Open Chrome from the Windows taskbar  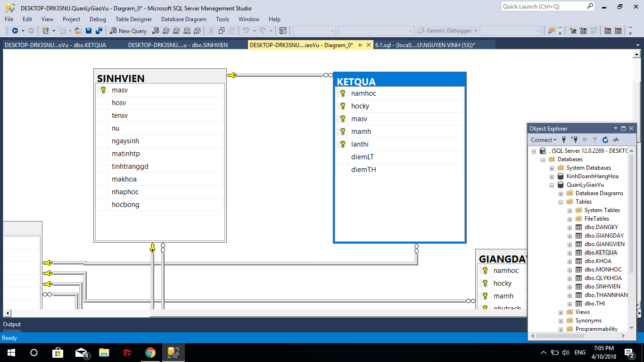pos(150,353)
